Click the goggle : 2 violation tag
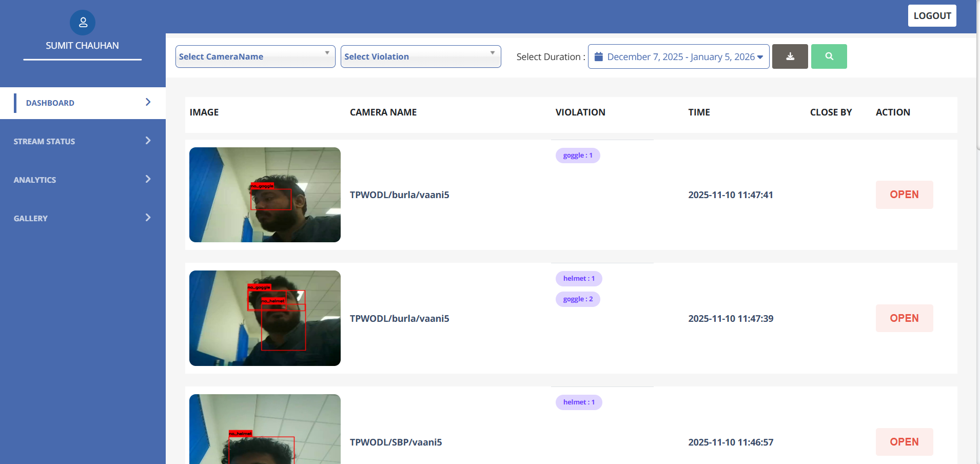Image resolution: width=980 pixels, height=464 pixels. click(578, 299)
